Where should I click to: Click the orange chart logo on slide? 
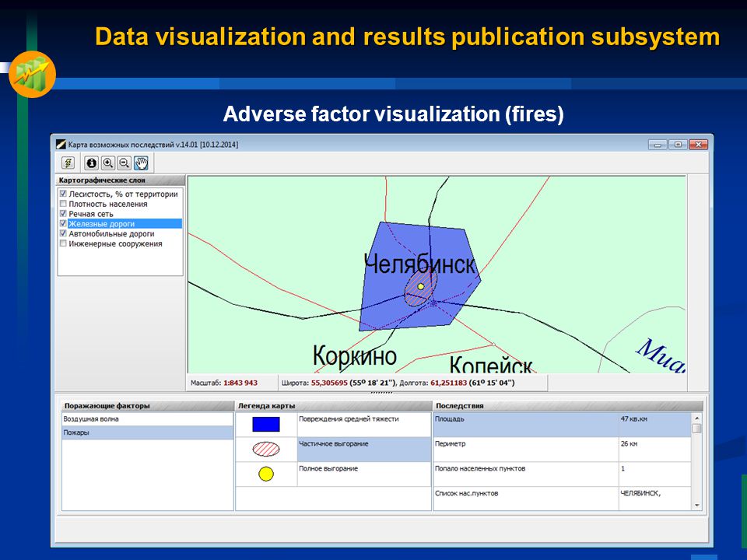point(33,75)
